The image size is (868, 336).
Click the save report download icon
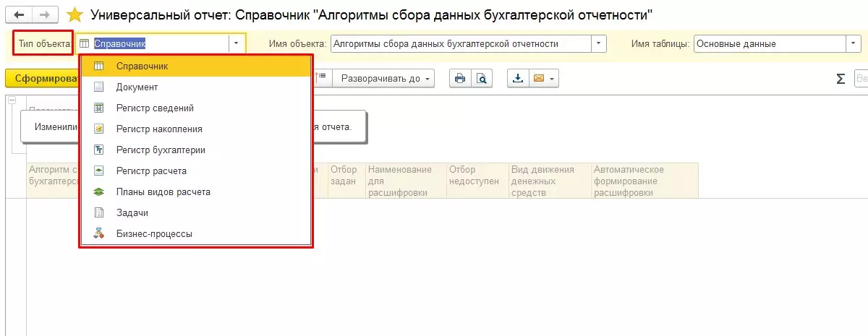[x=518, y=78]
